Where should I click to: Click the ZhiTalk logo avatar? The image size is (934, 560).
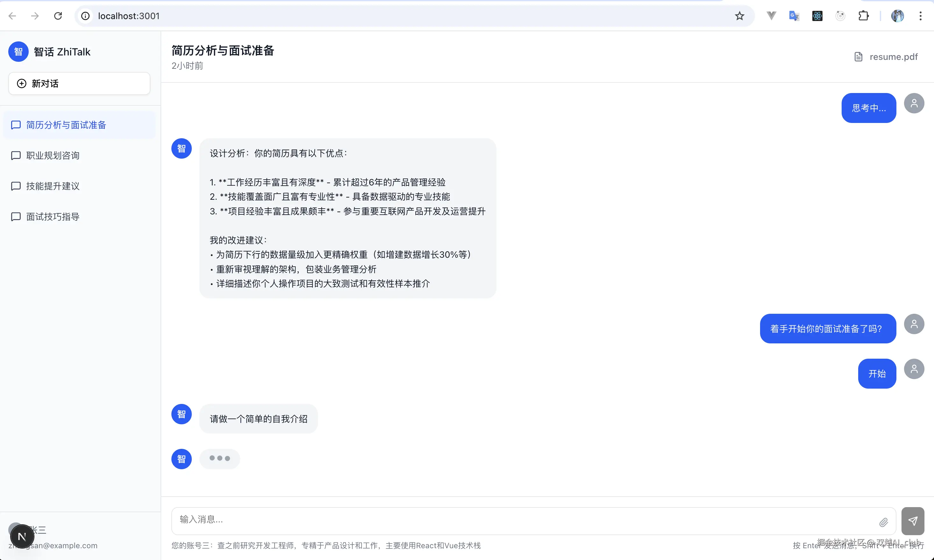[x=18, y=52]
